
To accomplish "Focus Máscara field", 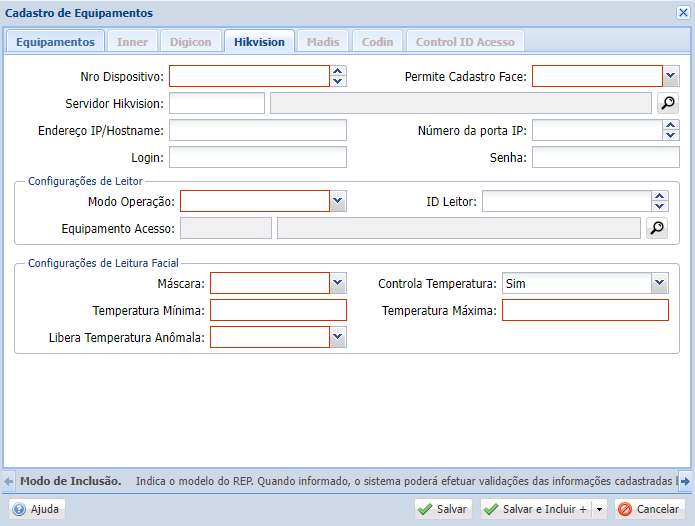I will pyautogui.click(x=270, y=283).
